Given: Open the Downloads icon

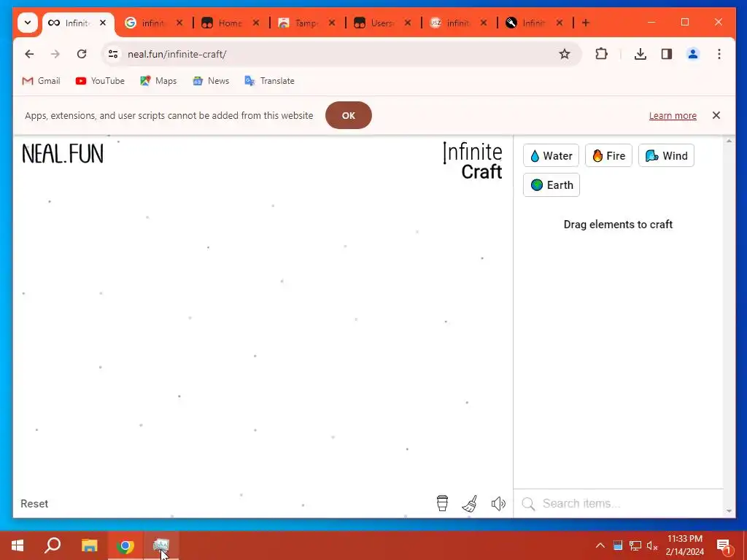Looking at the screenshot, I should point(640,54).
